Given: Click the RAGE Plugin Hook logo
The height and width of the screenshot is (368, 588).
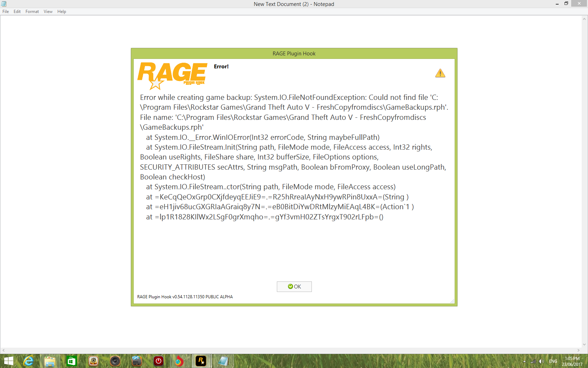Looking at the screenshot, I should (172, 76).
